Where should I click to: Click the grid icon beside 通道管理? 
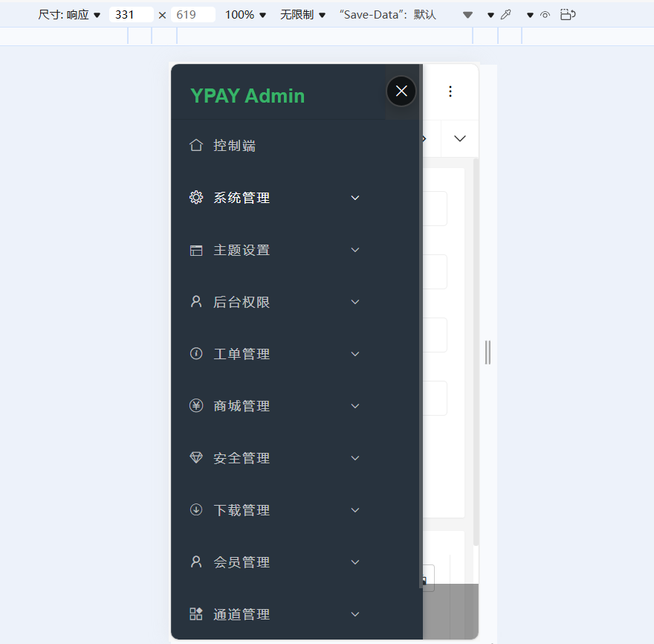[195, 614]
